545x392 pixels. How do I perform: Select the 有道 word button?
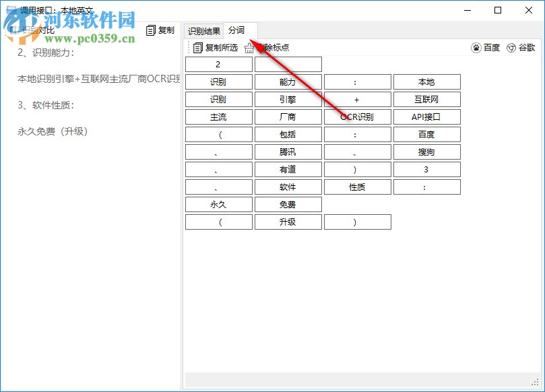tap(288, 169)
